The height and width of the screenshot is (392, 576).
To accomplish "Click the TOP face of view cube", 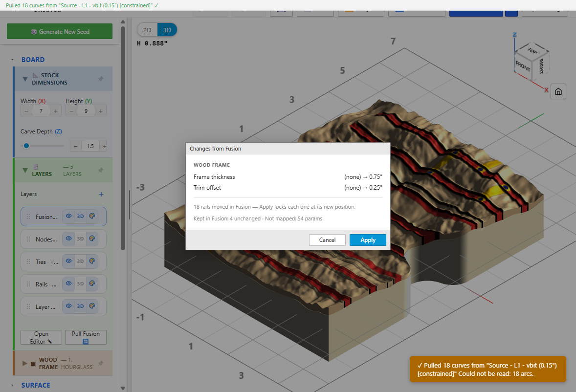I will [x=532, y=51].
